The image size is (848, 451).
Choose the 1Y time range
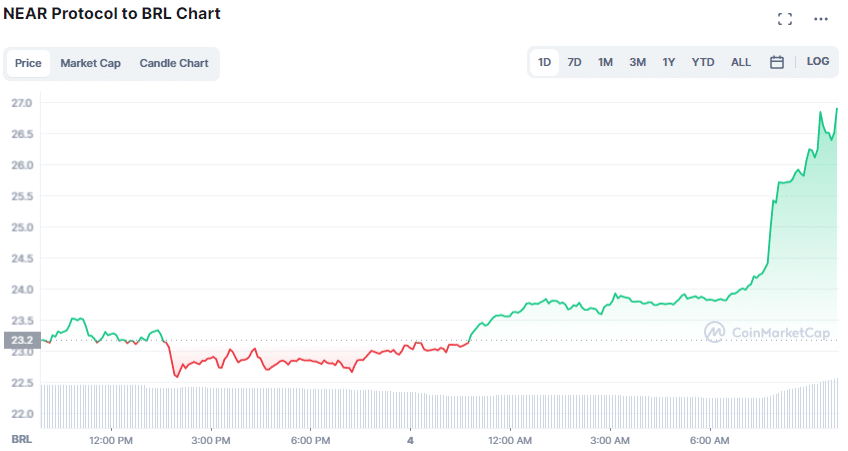coord(668,62)
